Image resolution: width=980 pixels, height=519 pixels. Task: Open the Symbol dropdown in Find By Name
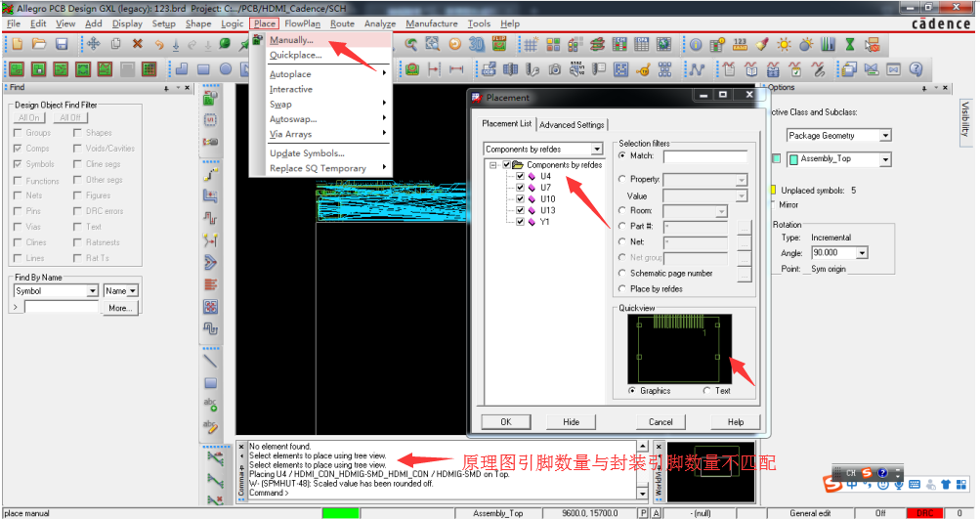[x=93, y=290]
